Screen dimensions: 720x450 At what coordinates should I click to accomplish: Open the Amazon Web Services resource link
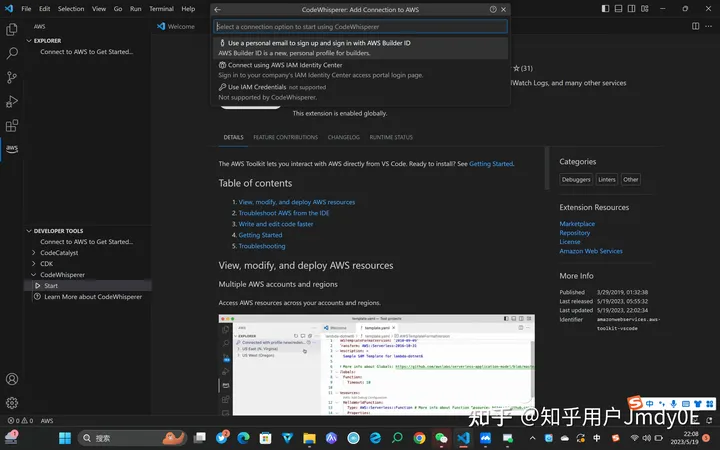(x=591, y=251)
